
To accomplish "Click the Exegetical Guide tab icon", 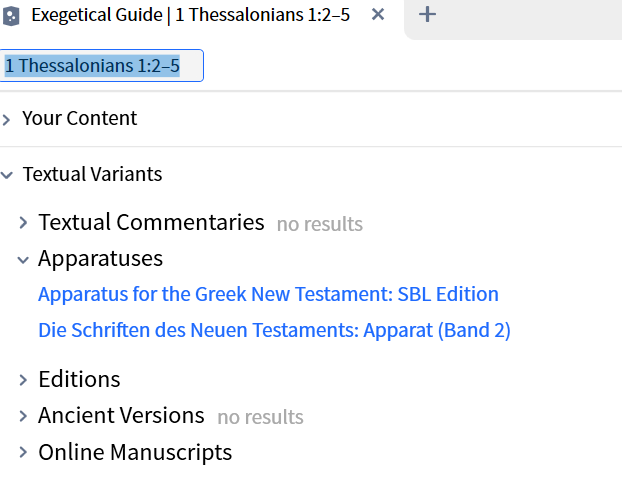I will pyautogui.click(x=12, y=15).
